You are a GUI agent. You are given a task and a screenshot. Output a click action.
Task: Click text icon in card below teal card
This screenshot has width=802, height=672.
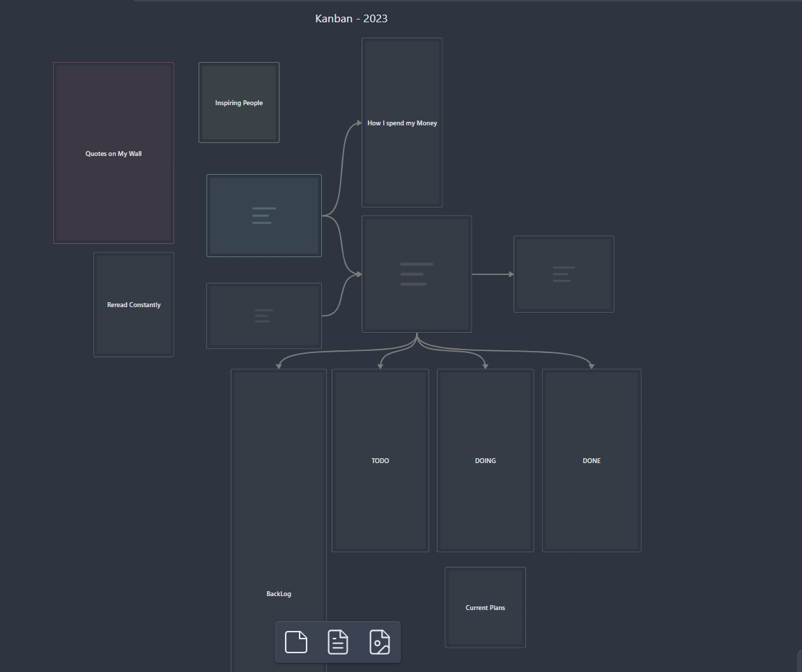(263, 315)
